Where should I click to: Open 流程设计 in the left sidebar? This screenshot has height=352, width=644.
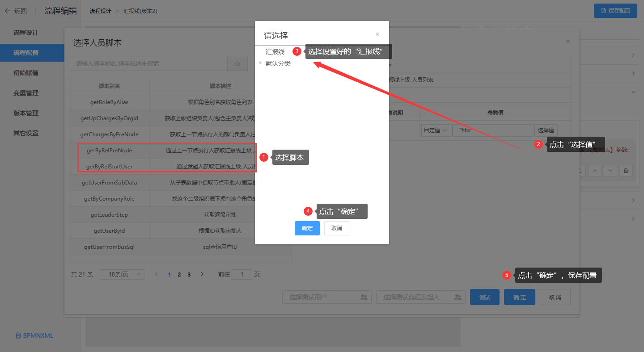coord(26,33)
